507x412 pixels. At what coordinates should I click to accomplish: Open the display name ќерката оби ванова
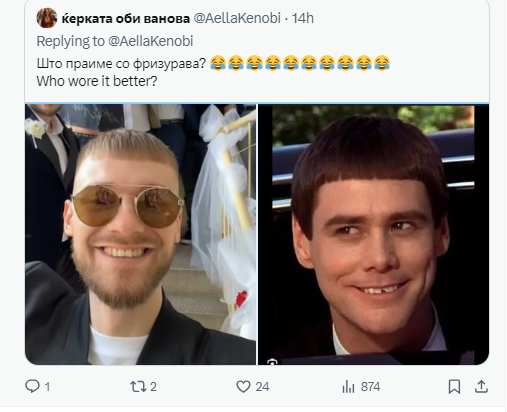tap(125, 18)
